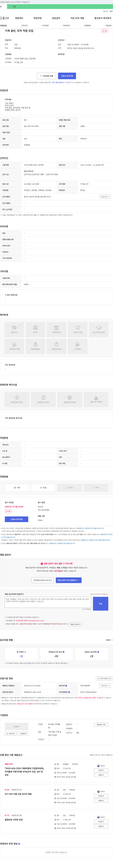Open the 채용정보 menu
The height and width of the screenshot is (868, 113).
[x=19, y=18]
